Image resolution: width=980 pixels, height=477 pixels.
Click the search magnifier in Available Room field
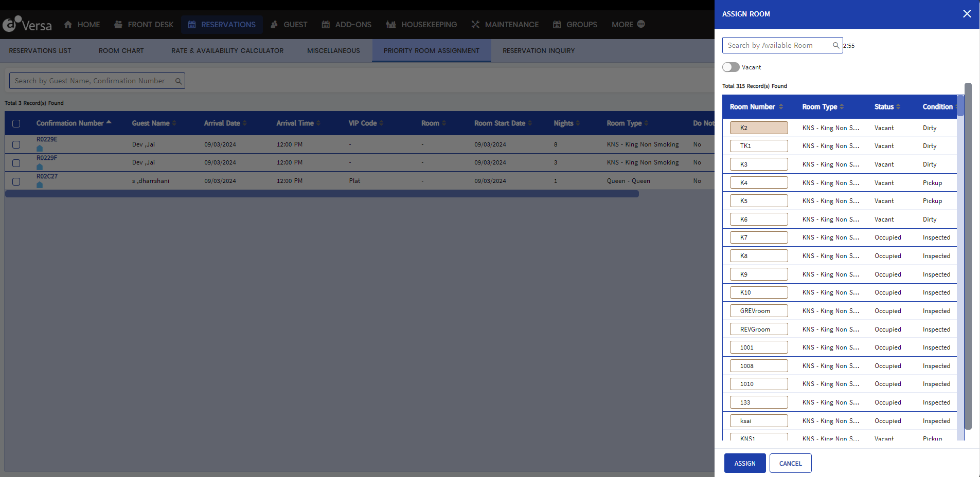click(835, 45)
